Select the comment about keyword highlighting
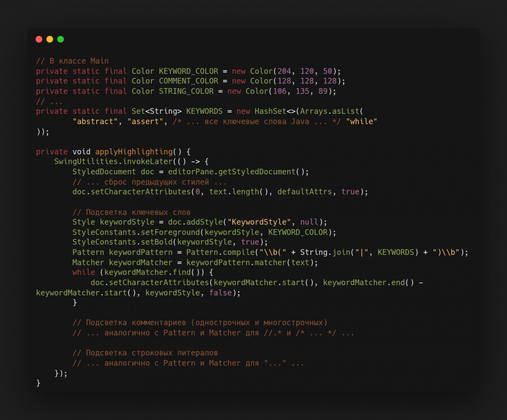Viewport: 507px width, 420px height. 131,212
